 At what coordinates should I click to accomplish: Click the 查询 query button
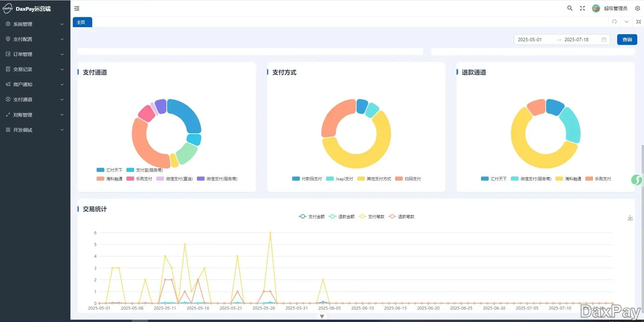[x=627, y=40]
